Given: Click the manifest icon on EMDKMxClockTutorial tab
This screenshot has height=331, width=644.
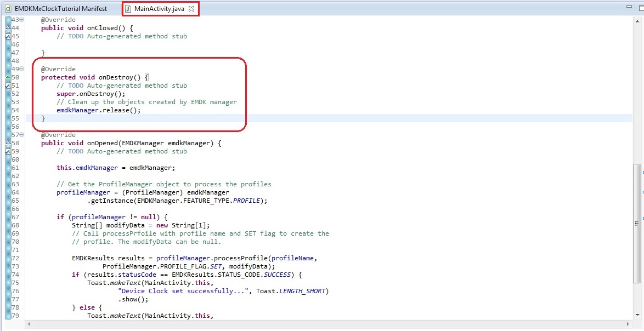Looking at the screenshot, I should pyautogui.click(x=8, y=9).
